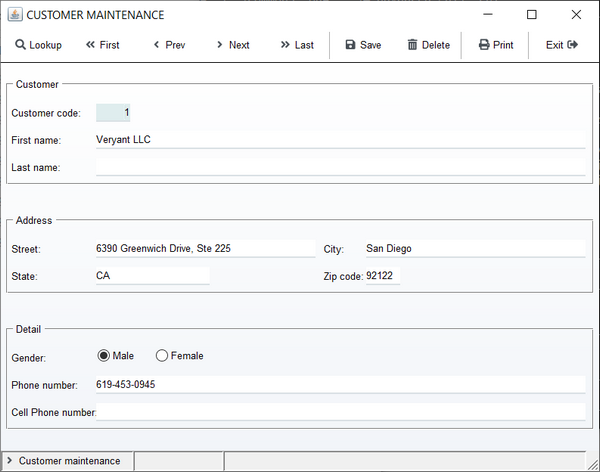The image size is (600, 472).
Task: Exit the customer maintenance form
Action: click(x=562, y=45)
